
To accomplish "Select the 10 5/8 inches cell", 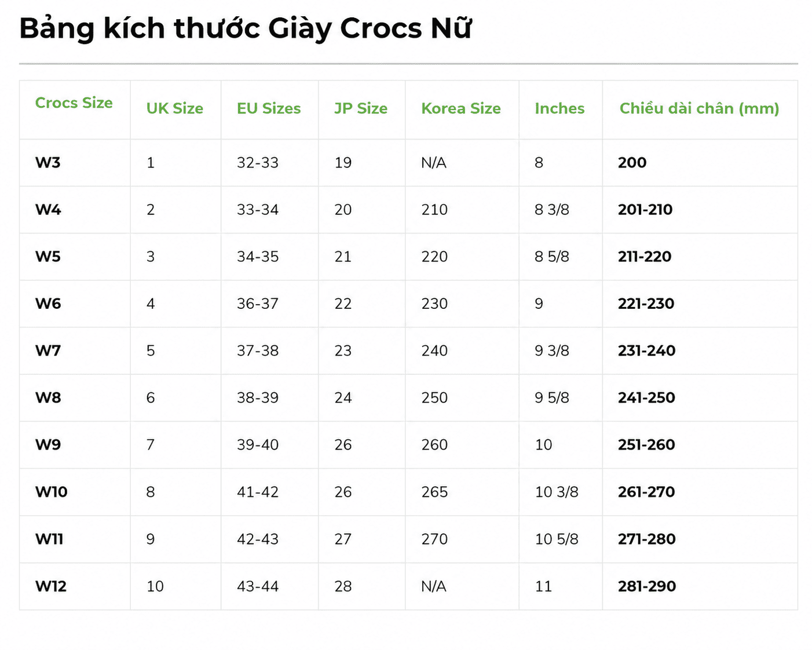I will coord(557,539).
